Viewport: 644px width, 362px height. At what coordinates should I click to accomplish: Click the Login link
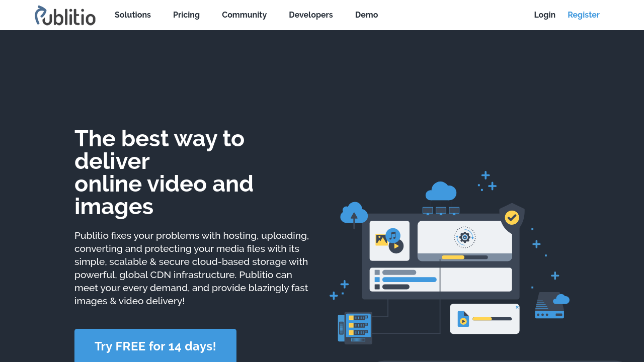544,15
